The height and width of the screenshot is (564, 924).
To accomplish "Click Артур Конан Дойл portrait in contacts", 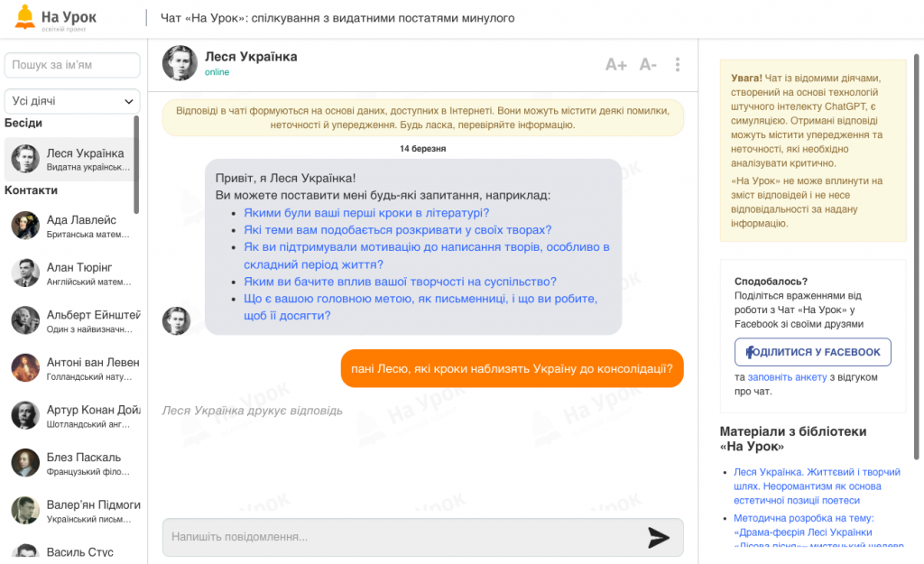I will (x=25, y=415).
